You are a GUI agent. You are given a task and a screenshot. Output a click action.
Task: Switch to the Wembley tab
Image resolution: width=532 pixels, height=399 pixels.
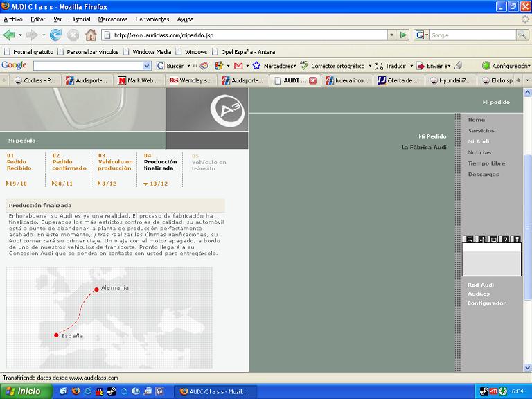tap(190, 80)
